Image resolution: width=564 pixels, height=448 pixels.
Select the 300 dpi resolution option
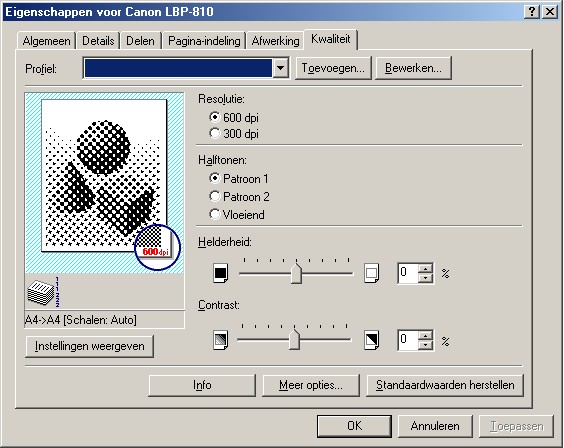[234, 134]
